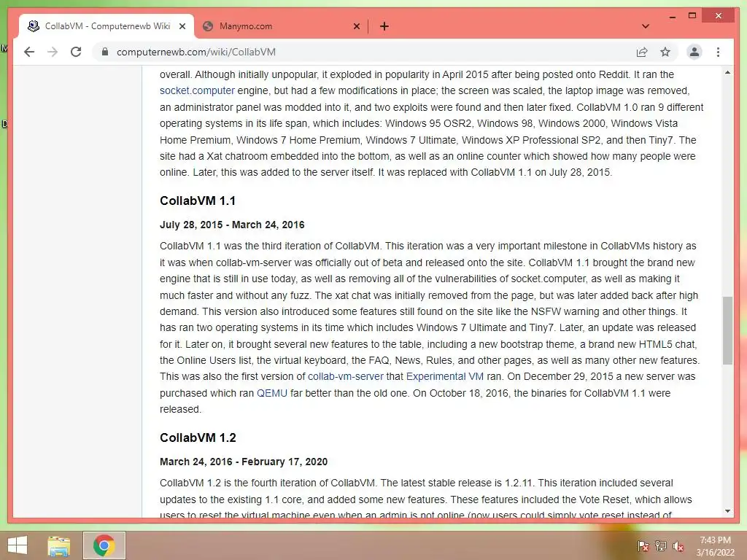The image size is (747, 560).
Task: Open the taskbar clock 7:43 PM
Action: point(715,546)
